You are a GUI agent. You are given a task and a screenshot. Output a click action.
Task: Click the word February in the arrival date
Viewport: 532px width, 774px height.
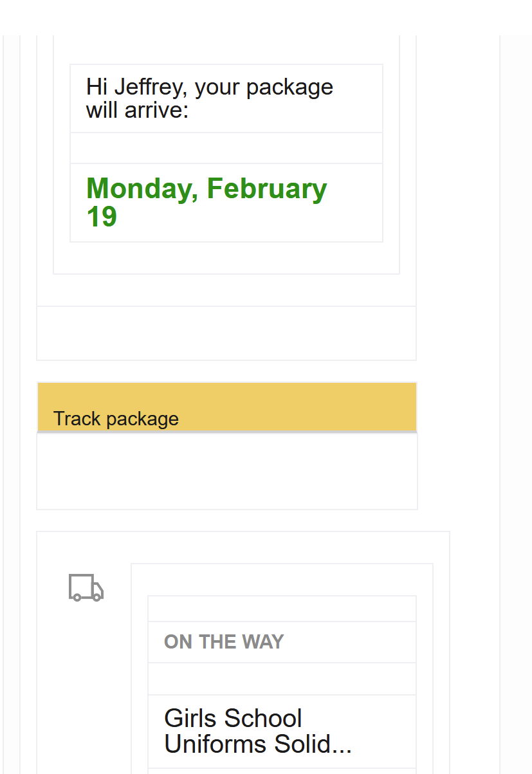pos(267,189)
